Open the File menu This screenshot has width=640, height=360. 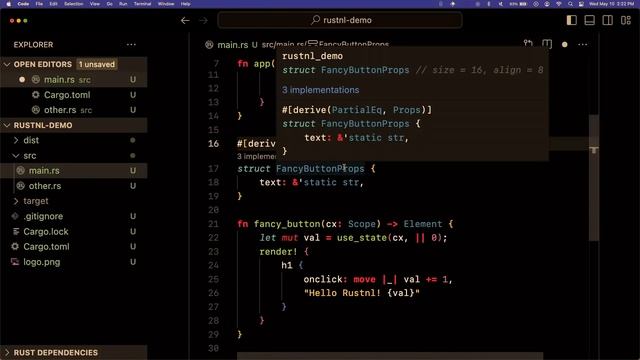click(39, 4)
